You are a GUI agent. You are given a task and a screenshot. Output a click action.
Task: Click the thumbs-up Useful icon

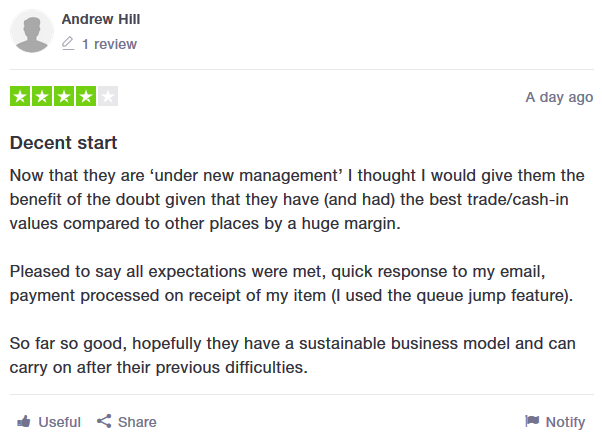click(x=24, y=421)
